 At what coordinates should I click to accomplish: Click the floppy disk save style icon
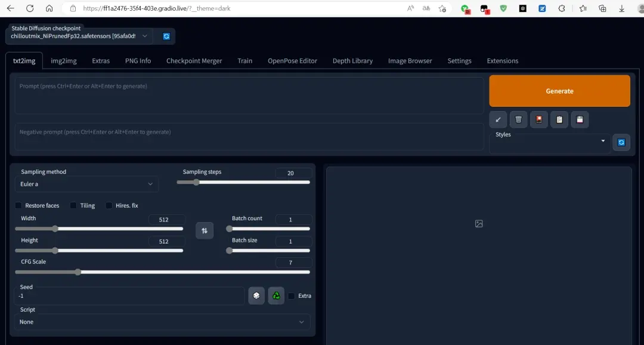580,119
